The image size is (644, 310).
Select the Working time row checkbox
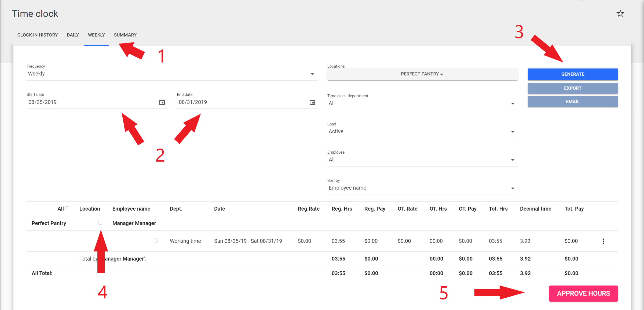click(156, 241)
